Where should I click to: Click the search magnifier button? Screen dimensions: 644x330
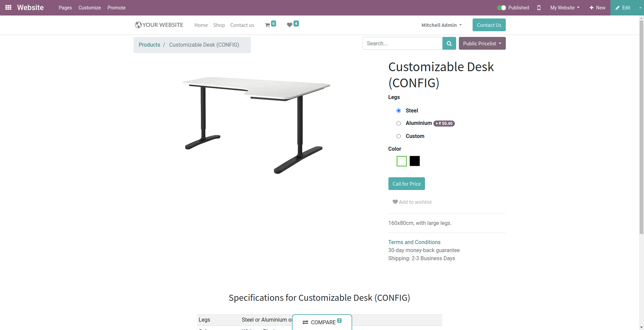click(449, 43)
